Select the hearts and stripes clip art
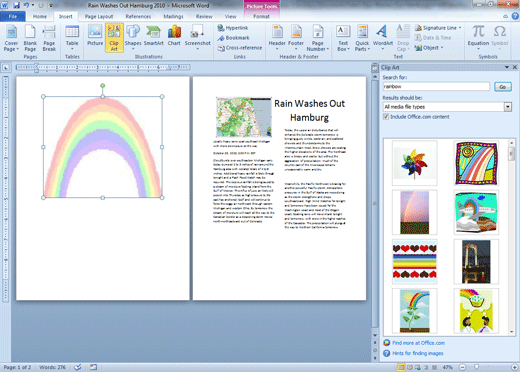This screenshot has height=372, width=520. (414, 262)
